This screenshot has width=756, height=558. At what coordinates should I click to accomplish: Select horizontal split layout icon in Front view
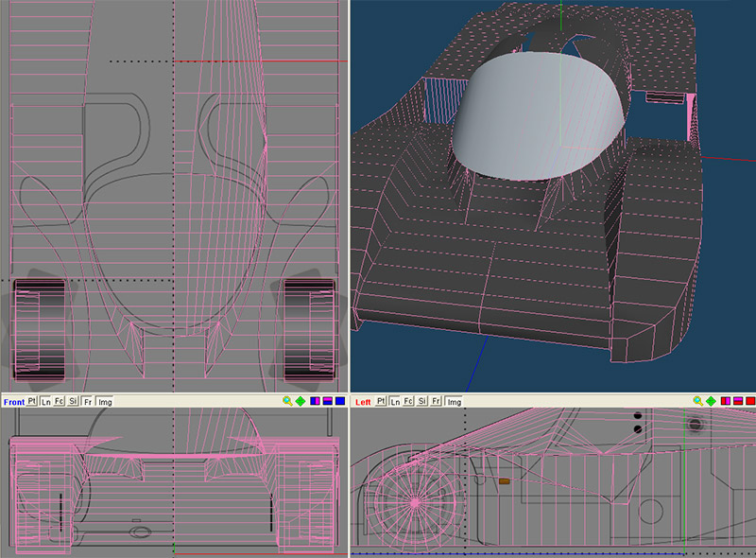pos(326,402)
